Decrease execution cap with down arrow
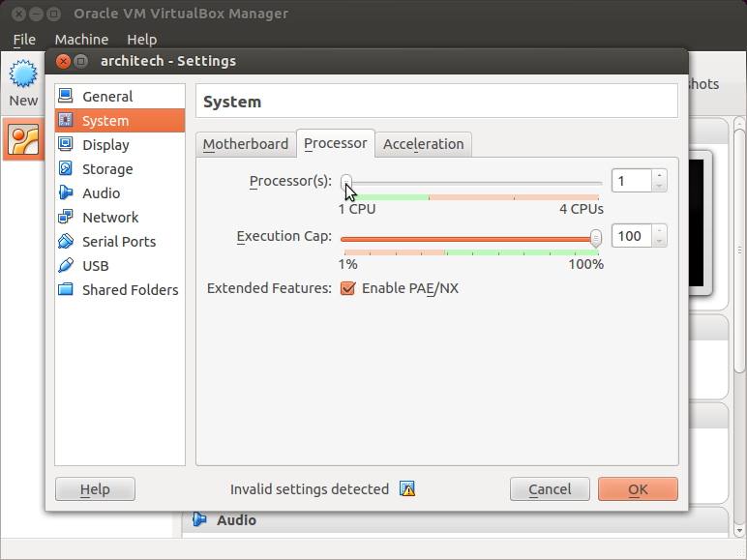Screen dimensions: 747x560 (x=659, y=242)
